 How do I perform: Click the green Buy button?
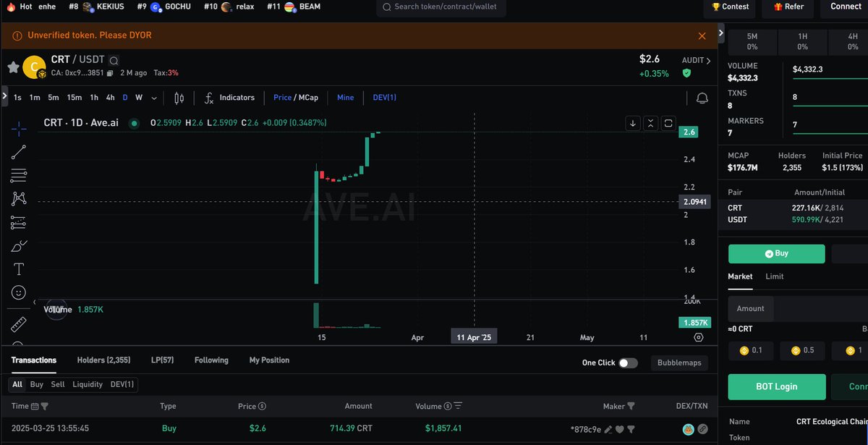[776, 254]
